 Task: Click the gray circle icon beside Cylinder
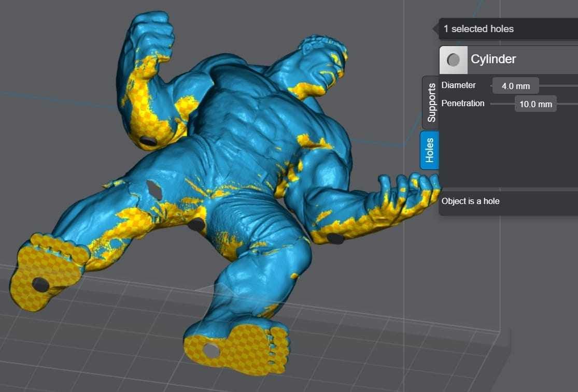tap(453, 59)
